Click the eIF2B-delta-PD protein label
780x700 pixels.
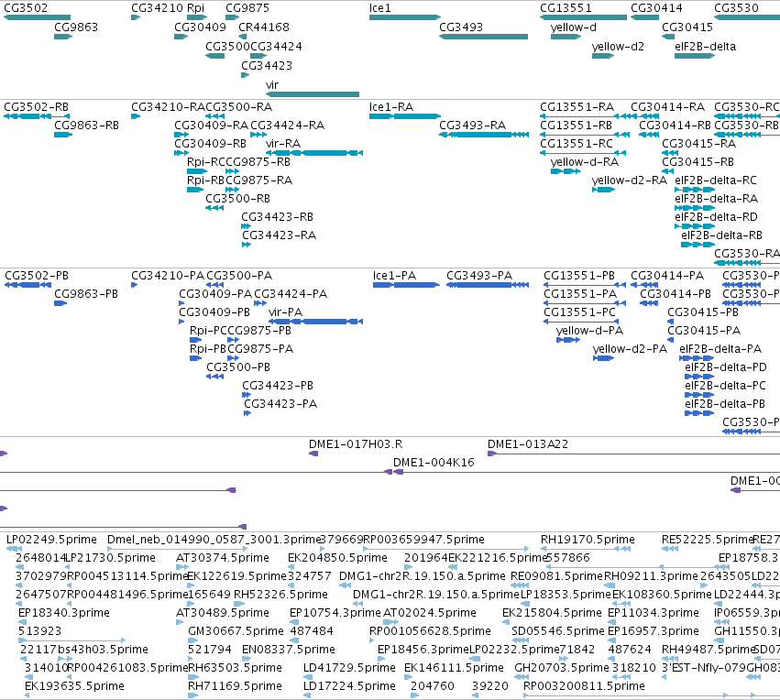point(726,367)
